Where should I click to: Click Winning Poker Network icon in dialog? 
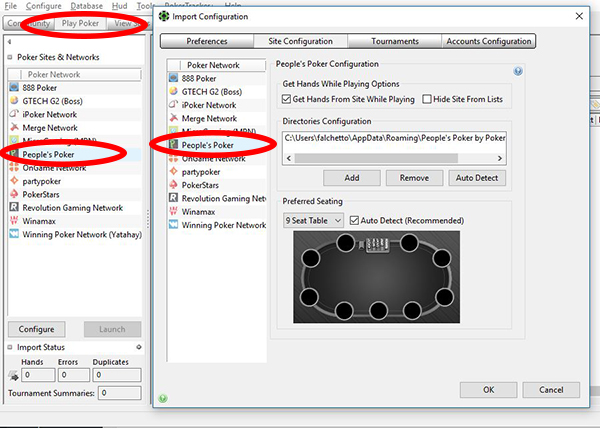[173, 225]
